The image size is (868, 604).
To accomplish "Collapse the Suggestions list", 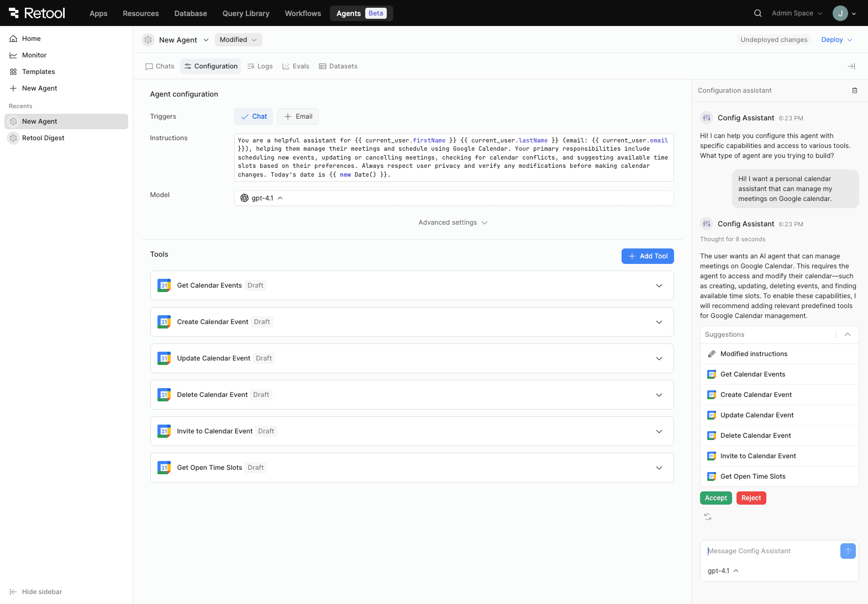I will 847,335.
